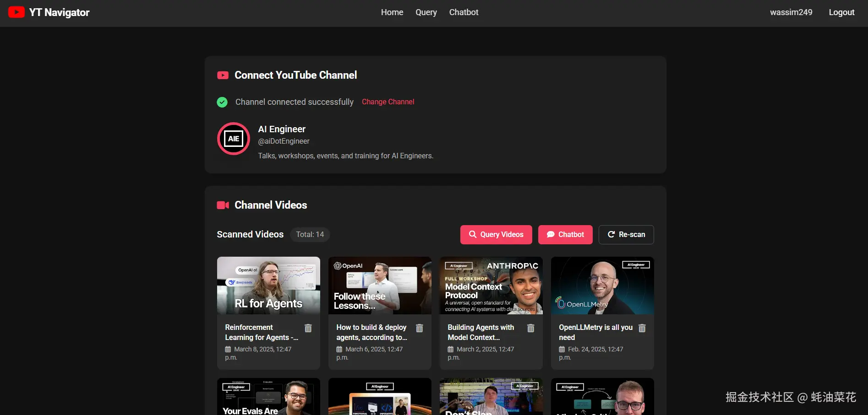Click the AI Engineer channel avatar
Screen dimensions: 868x415
pos(233,139)
